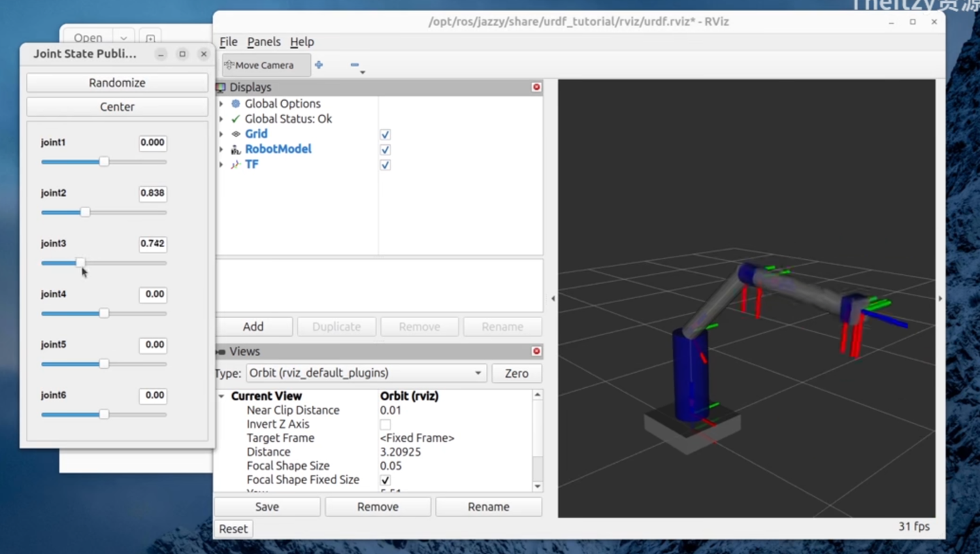Open the File menu

(x=228, y=42)
